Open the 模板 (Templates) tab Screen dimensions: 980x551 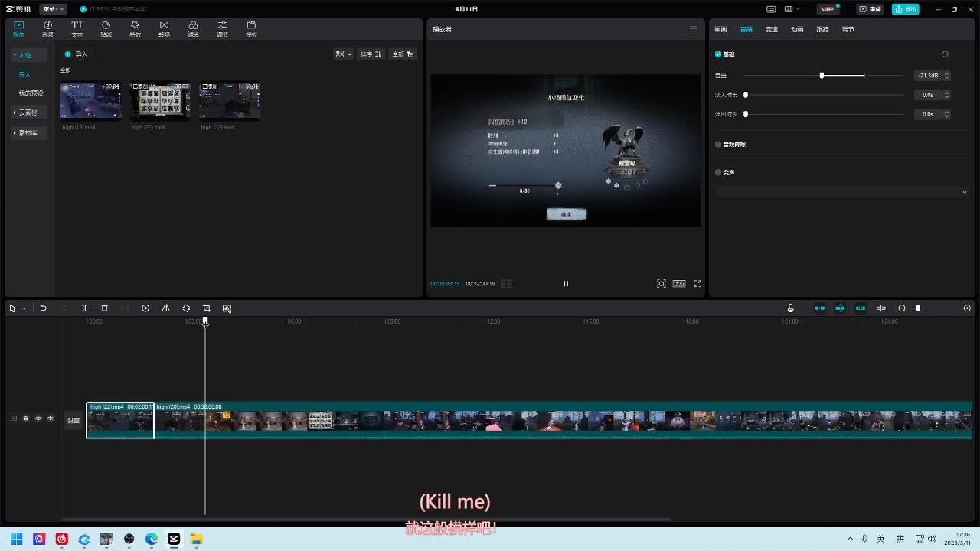pyautogui.click(x=251, y=29)
